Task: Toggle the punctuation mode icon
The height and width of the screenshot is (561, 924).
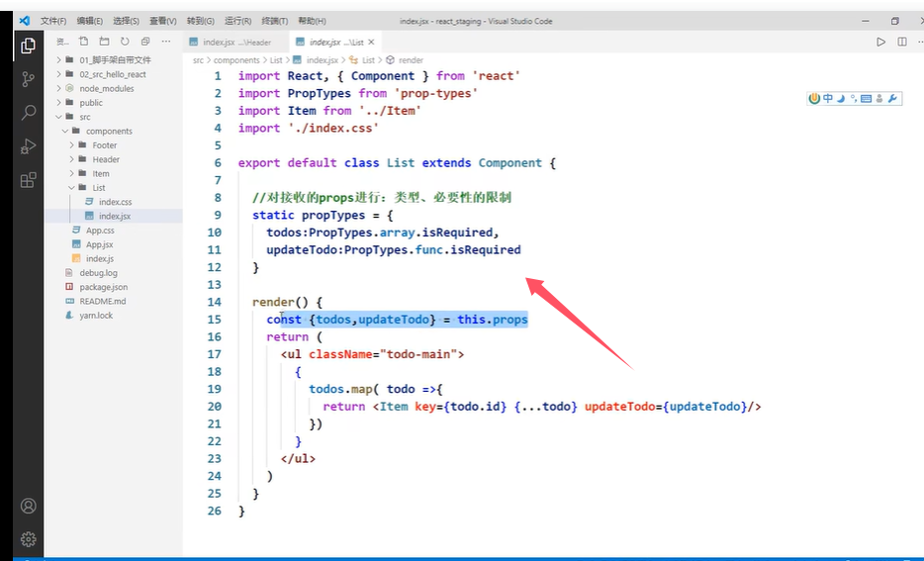Action: coord(853,98)
